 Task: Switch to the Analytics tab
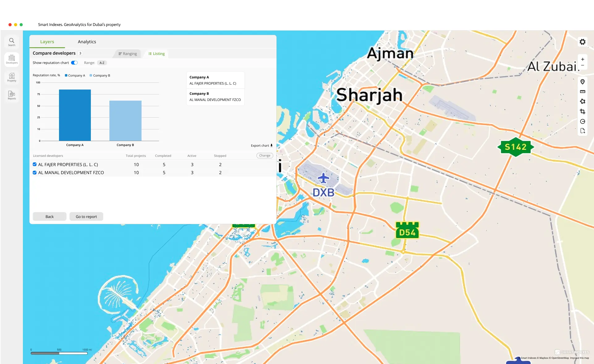[87, 42]
